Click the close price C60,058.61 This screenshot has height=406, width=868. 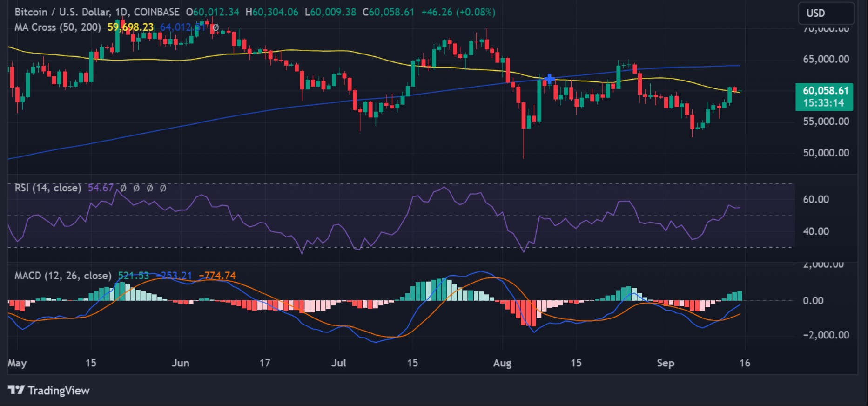(x=388, y=12)
